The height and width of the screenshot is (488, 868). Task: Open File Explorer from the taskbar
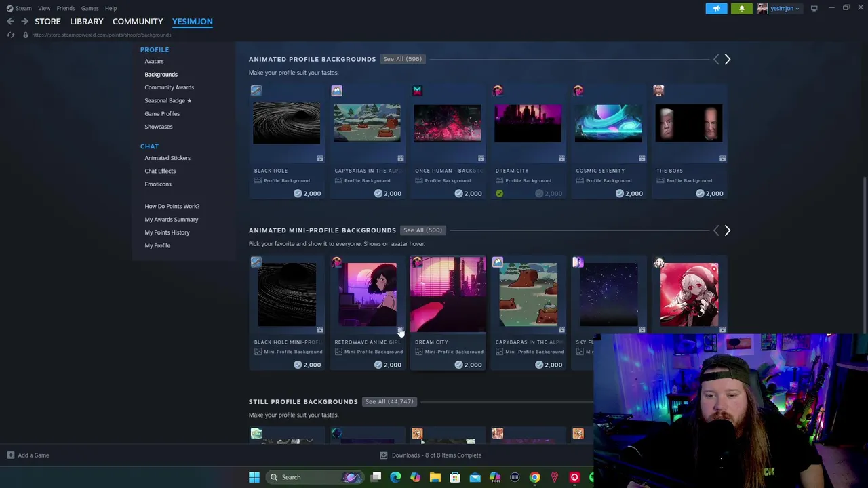435,477
